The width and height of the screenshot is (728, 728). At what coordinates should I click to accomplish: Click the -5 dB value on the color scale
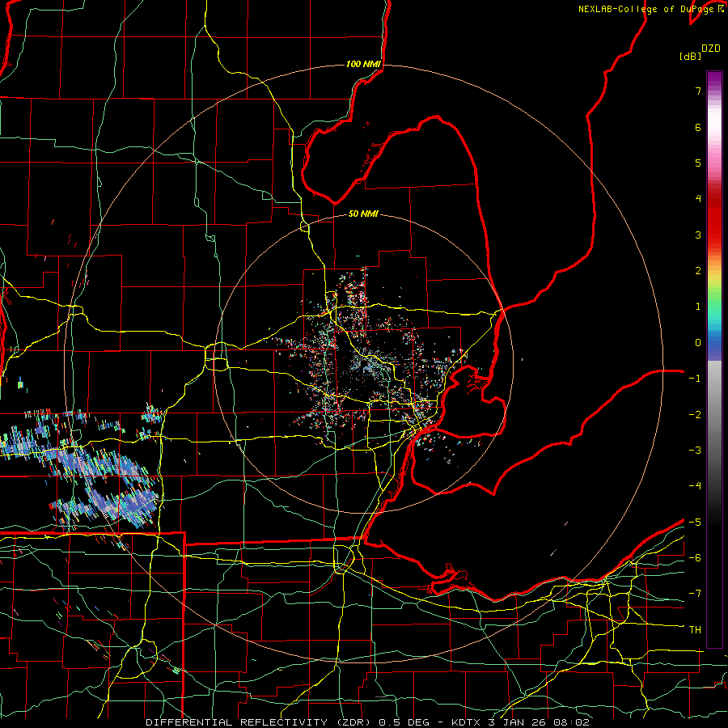(695, 523)
